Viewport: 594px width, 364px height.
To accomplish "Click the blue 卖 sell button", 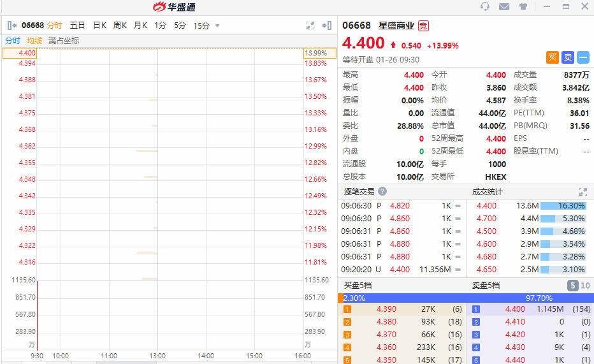I will pyautogui.click(x=568, y=57).
